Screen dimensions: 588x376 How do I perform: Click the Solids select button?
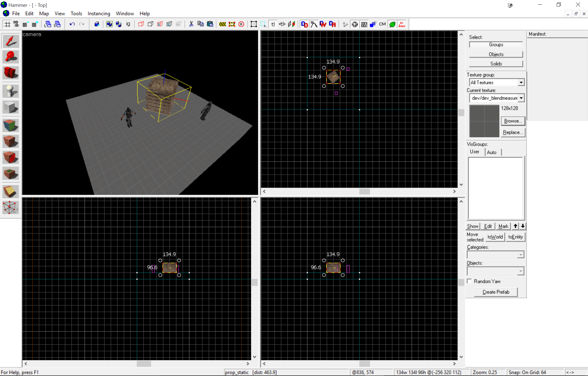click(x=496, y=64)
